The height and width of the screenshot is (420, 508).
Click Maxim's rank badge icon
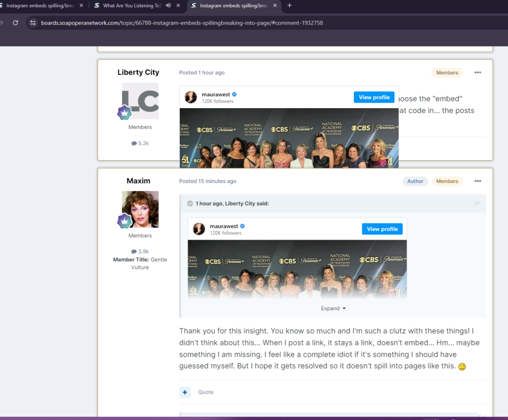[x=124, y=221]
